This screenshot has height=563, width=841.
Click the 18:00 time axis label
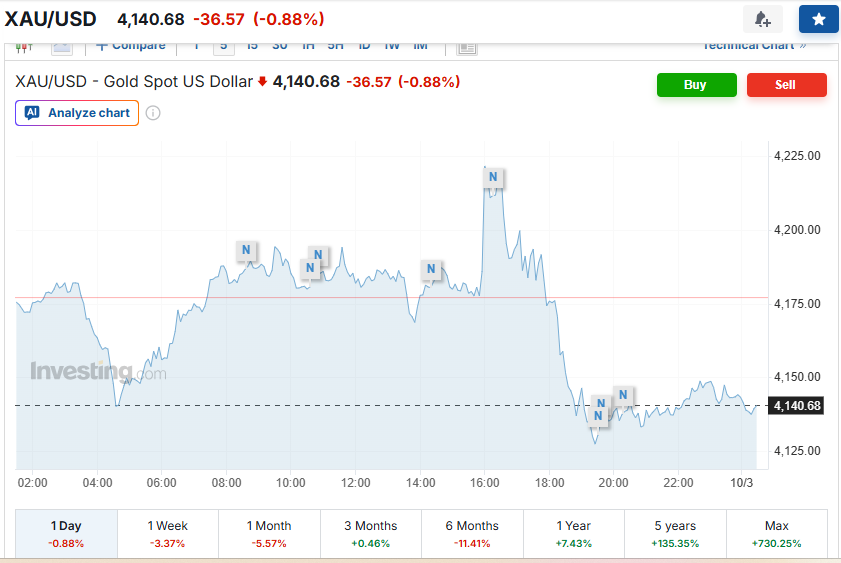[x=550, y=483]
